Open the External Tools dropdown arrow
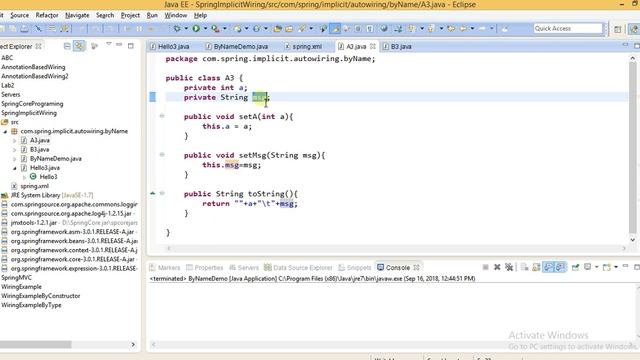640x360 pixels. [224, 29]
